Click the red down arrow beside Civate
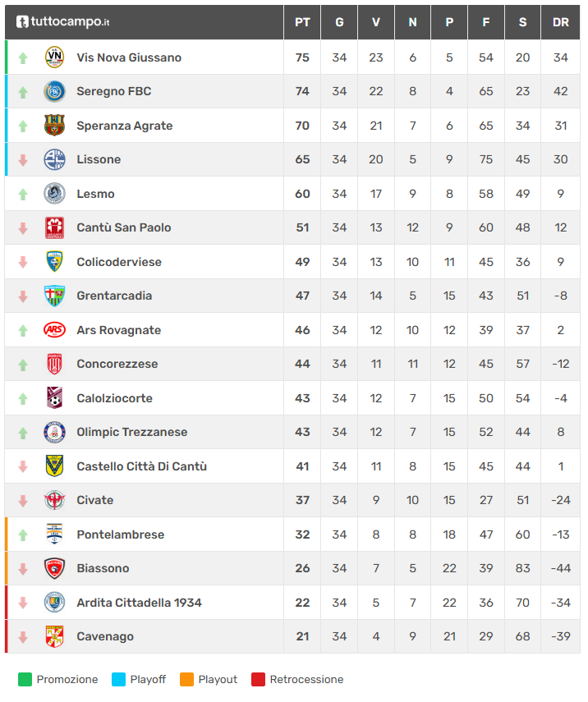The width and height of the screenshot is (588, 702). click(x=23, y=500)
